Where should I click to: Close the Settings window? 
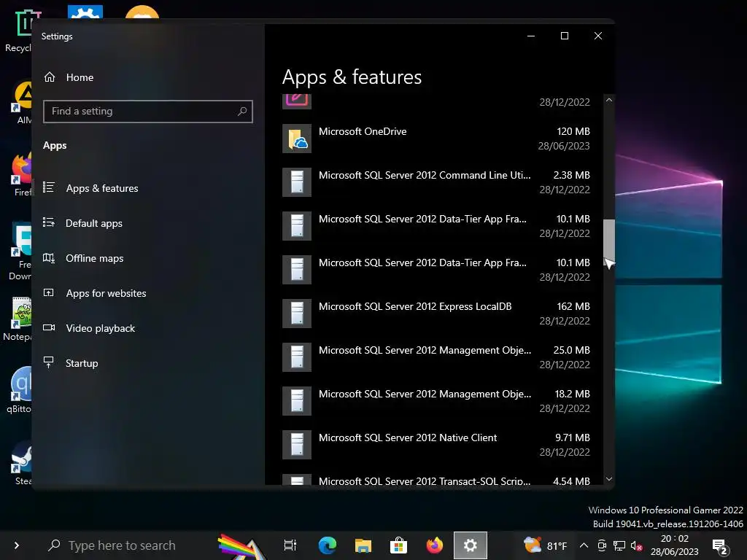click(x=598, y=36)
